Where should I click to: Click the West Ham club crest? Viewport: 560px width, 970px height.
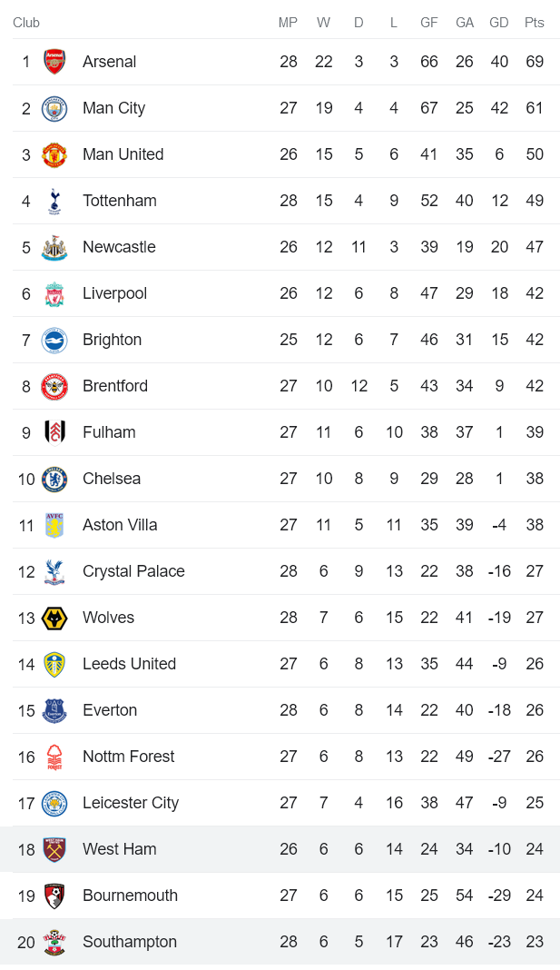pos(54,849)
